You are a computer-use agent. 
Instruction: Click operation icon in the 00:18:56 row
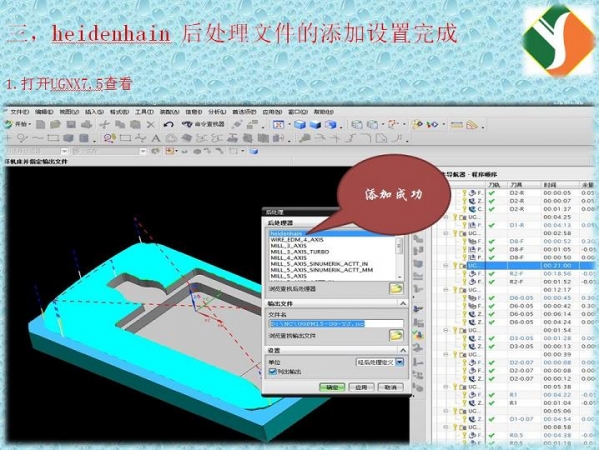(473, 274)
